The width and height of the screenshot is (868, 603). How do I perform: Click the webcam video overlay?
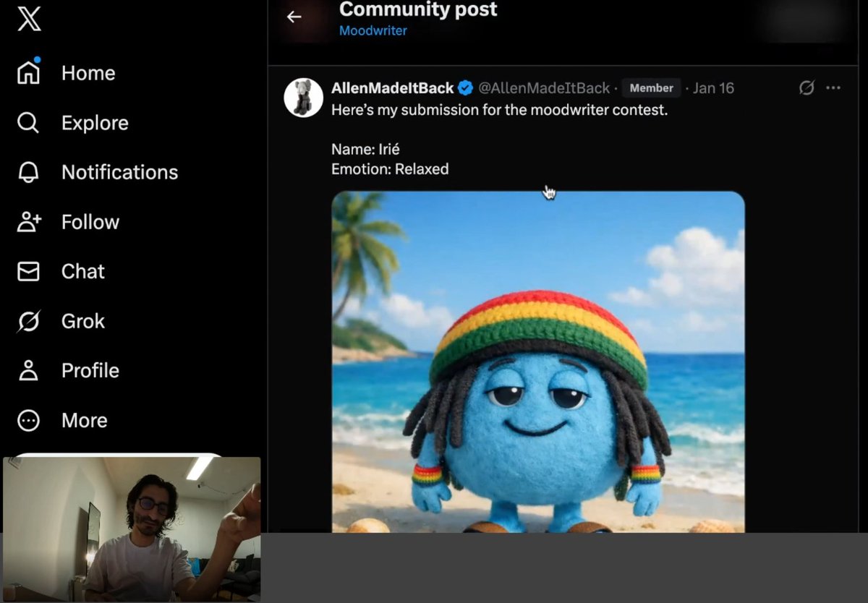[x=132, y=529]
